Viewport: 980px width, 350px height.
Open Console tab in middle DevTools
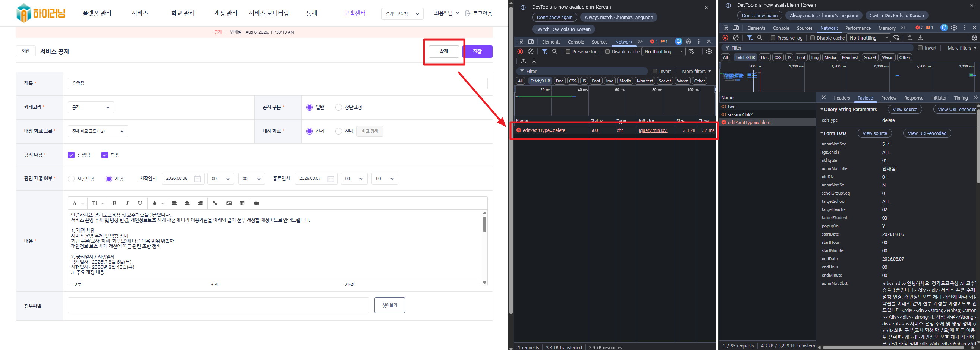click(576, 42)
